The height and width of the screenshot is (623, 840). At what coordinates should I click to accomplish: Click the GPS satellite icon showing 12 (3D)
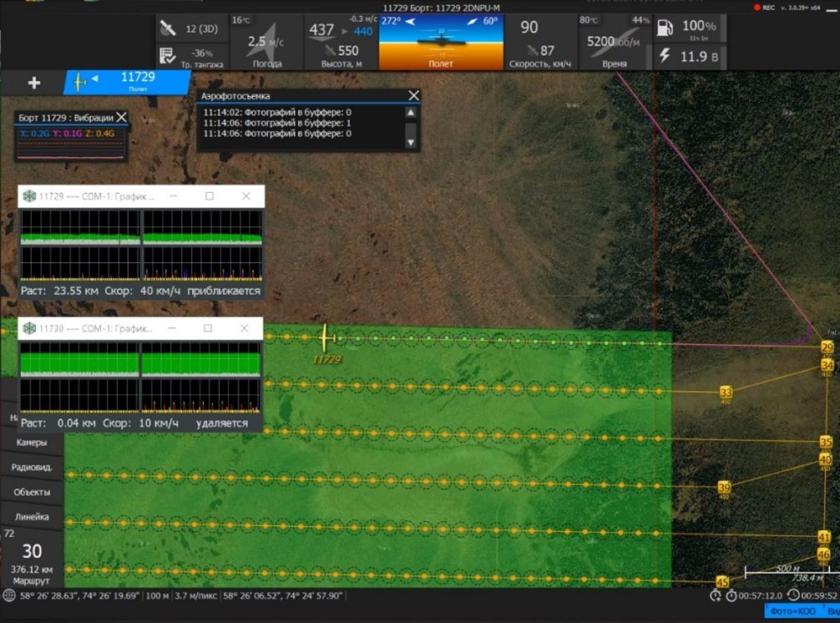[x=168, y=28]
